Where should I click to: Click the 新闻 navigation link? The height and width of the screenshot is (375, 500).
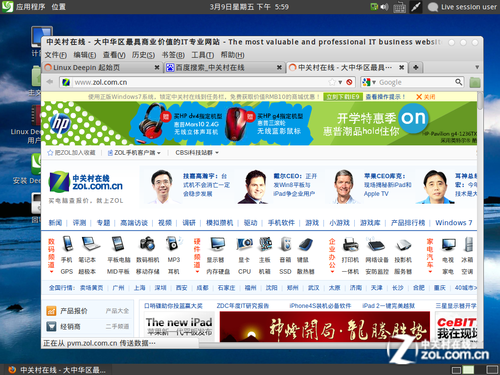tap(55, 222)
